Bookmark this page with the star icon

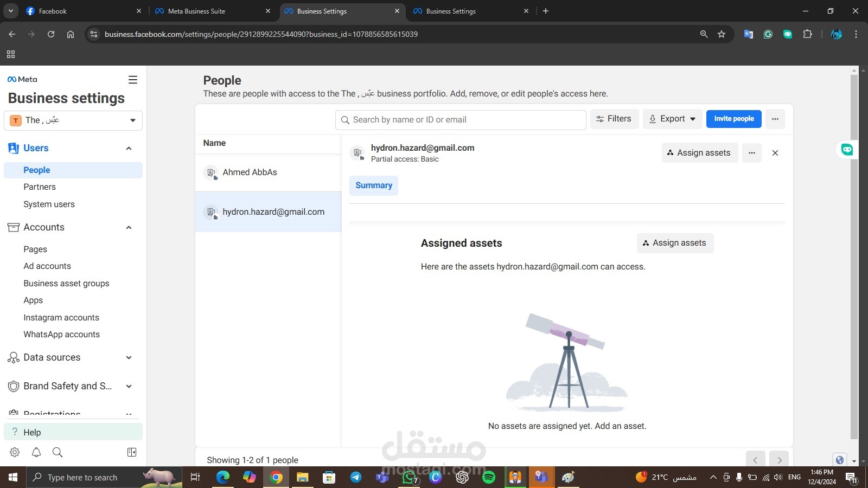(x=722, y=34)
